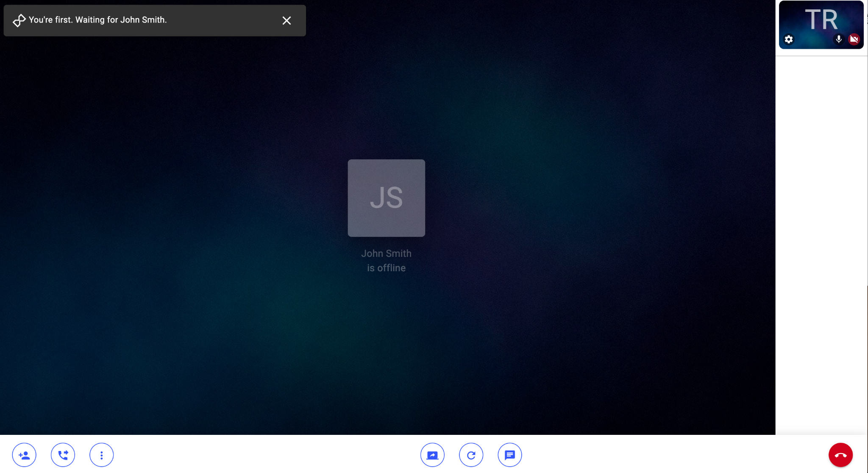Click the 'You're first. Waiting for John Smith.' text
The height and width of the screenshot is (473, 868).
(98, 20)
